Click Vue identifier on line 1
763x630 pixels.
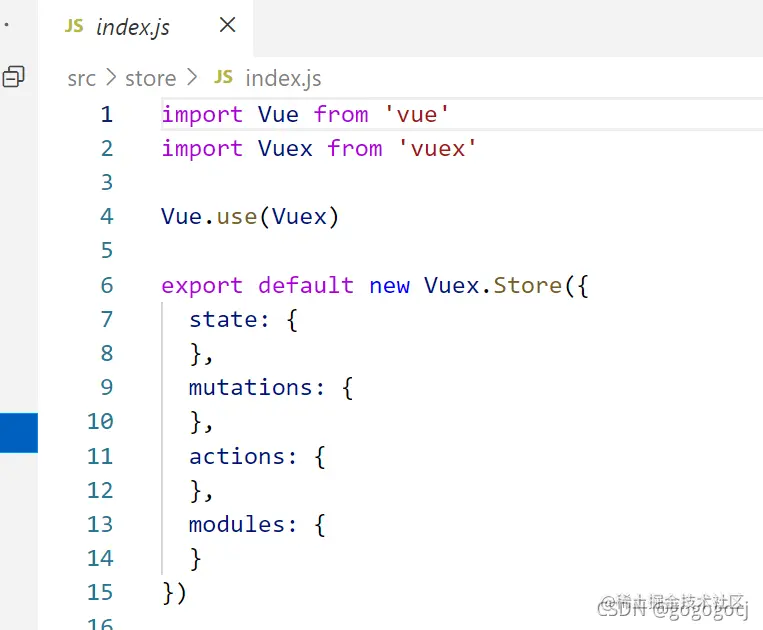coord(278,115)
